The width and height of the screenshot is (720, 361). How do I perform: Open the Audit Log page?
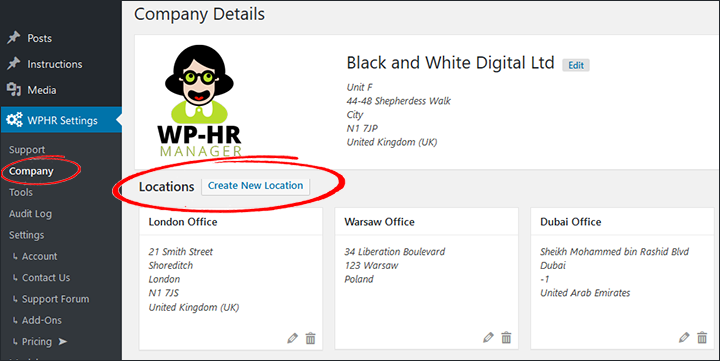30,214
